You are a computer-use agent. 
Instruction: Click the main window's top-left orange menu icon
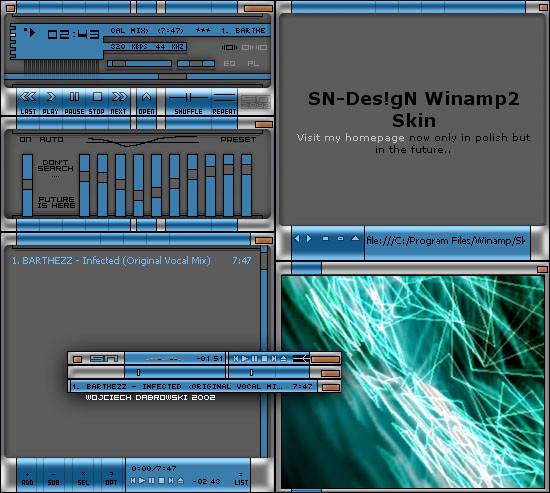11,7
